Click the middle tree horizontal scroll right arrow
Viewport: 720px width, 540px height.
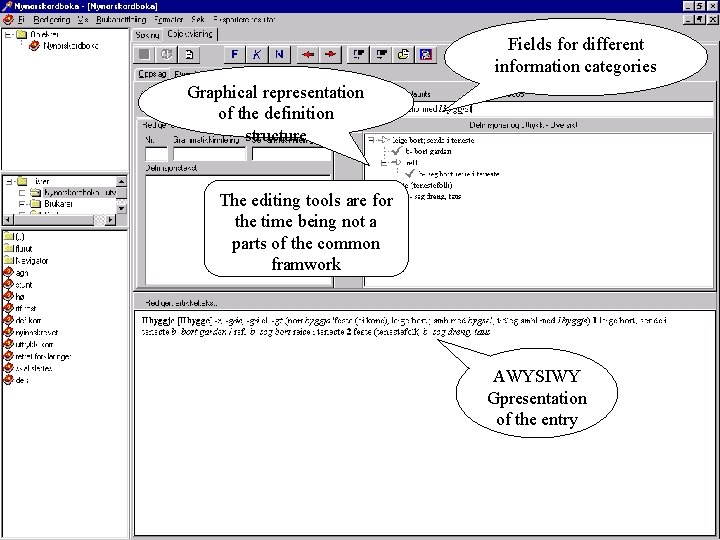[110, 219]
